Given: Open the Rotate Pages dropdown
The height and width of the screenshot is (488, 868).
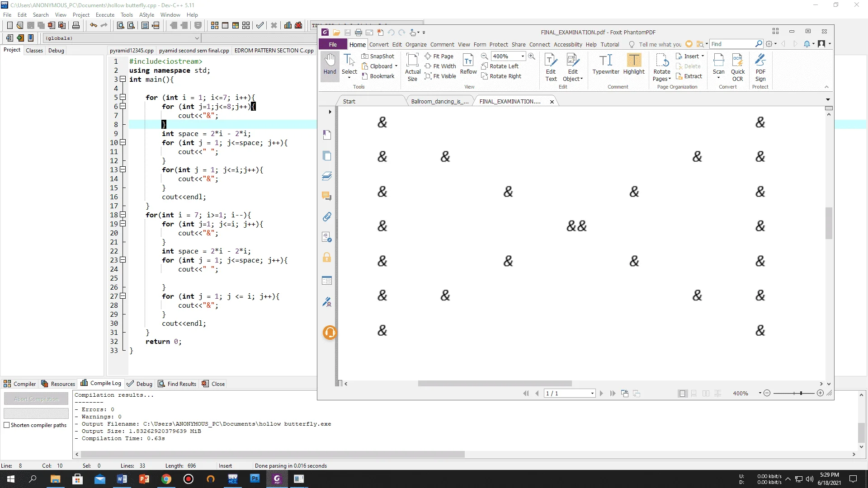Looking at the screenshot, I should pyautogui.click(x=662, y=67).
